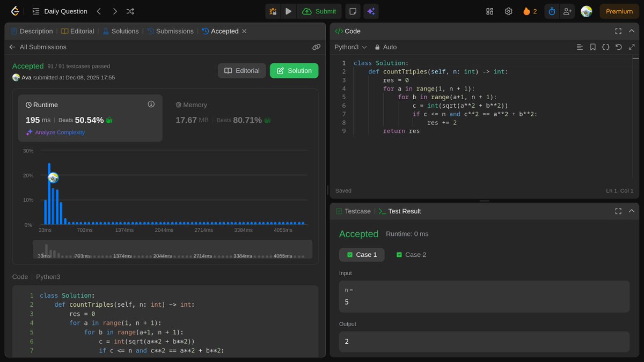This screenshot has width=644, height=362.
Task: Switch to the Testcase tab
Action: [353, 211]
